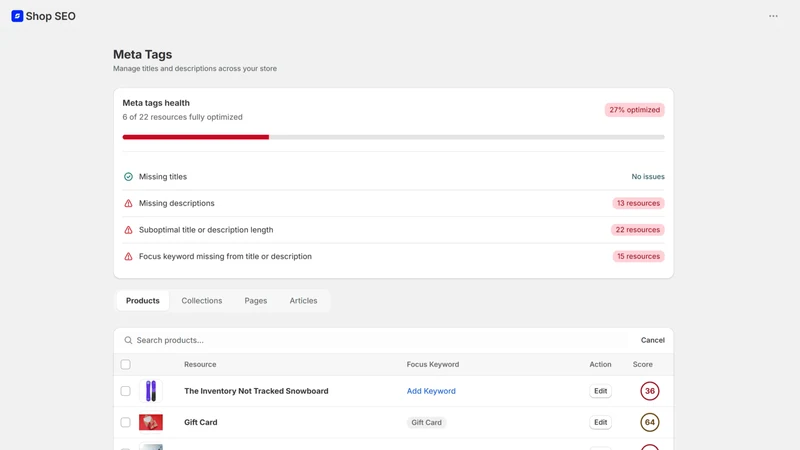Click the Focus Keyword column header
800x450 pixels.
[x=433, y=364]
